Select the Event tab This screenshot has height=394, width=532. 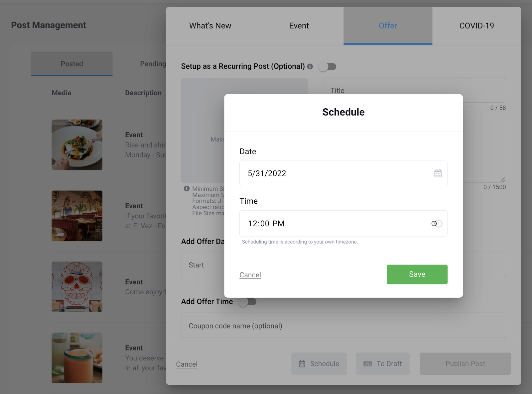(299, 26)
